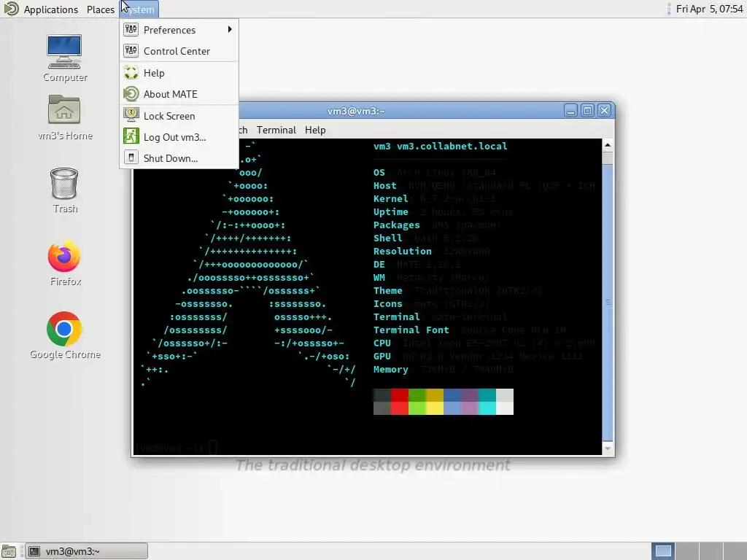Close the vm3@vm3 terminal window
The image size is (747, 560).
[604, 111]
